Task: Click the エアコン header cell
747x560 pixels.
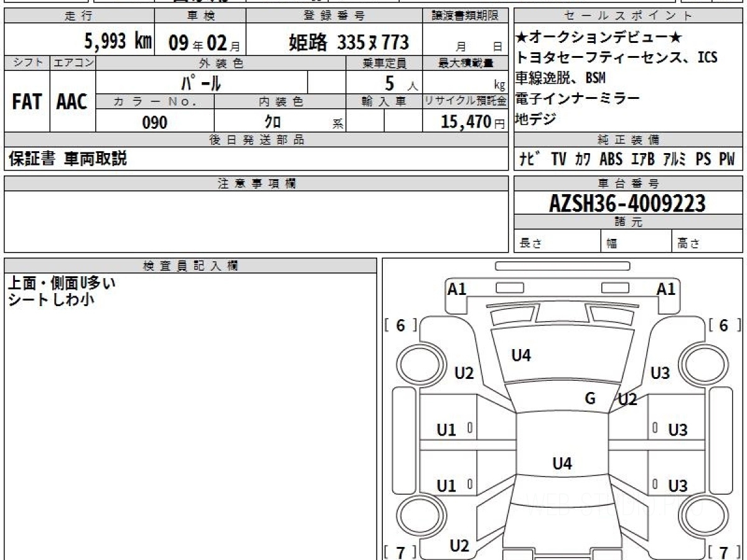Action: pyautogui.click(x=73, y=63)
